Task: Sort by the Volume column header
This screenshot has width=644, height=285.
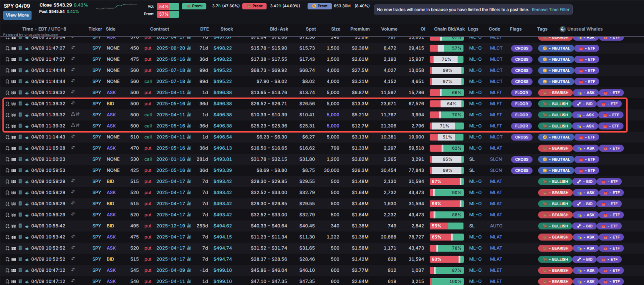Action: coord(389,29)
